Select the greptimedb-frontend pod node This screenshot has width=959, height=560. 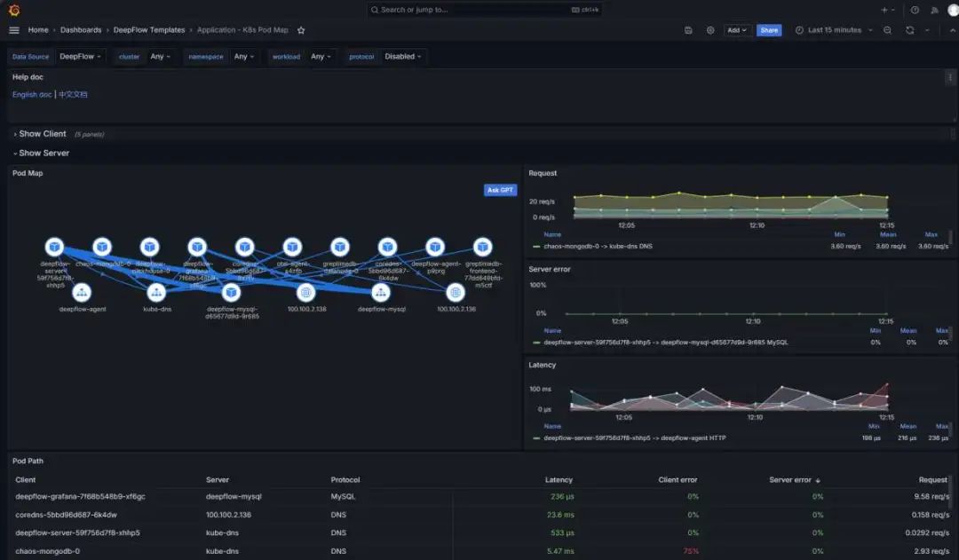(x=482, y=247)
